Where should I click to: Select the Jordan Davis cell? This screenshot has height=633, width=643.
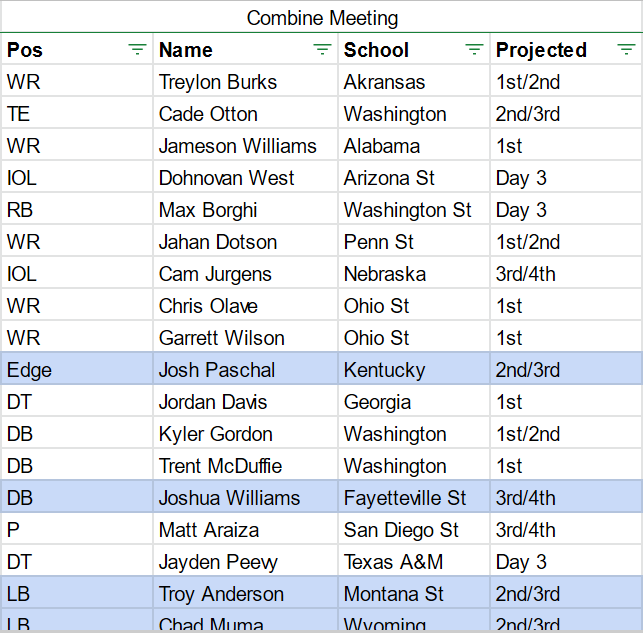[x=245, y=401]
